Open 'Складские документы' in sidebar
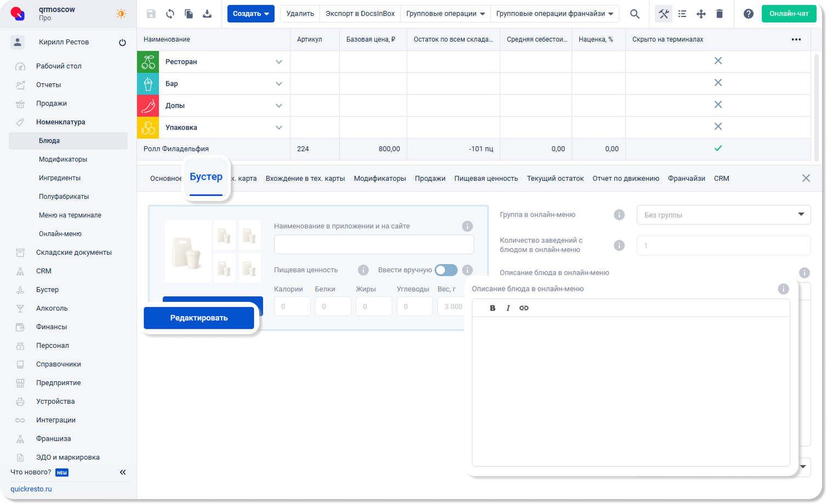The height and width of the screenshot is (504, 827). pyautogui.click(x=74, y=253)
